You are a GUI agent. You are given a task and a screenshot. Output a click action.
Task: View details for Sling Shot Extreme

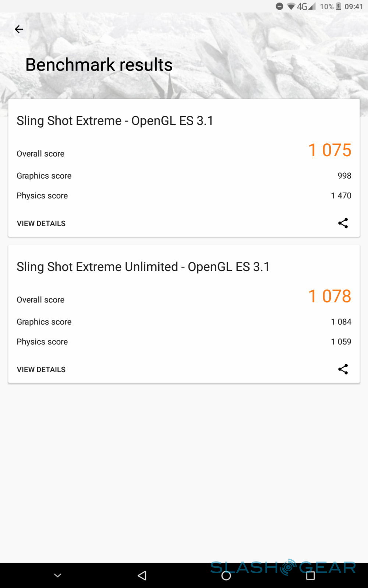[41, 223]
